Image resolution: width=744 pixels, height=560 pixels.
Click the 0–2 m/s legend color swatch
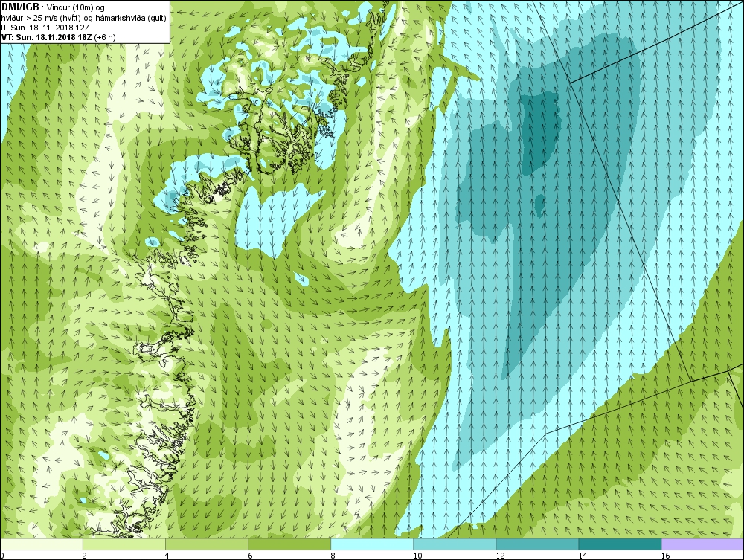point(42,544)
